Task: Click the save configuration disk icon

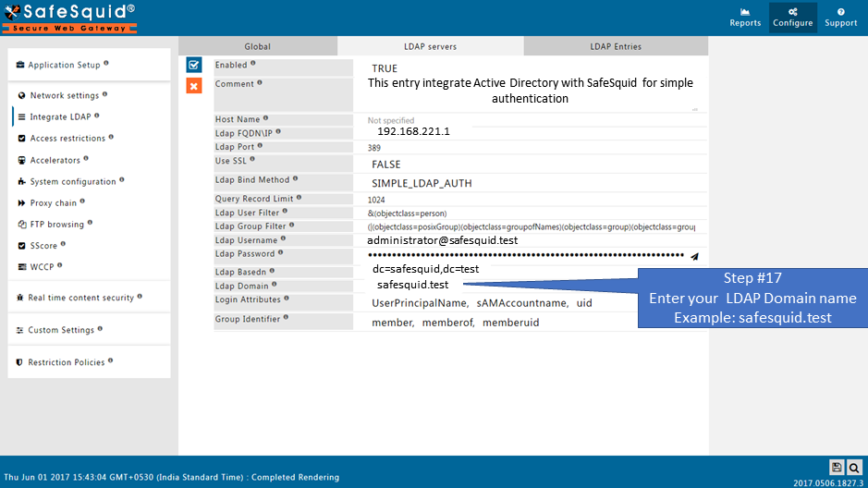Action: (x=837, y=468)
